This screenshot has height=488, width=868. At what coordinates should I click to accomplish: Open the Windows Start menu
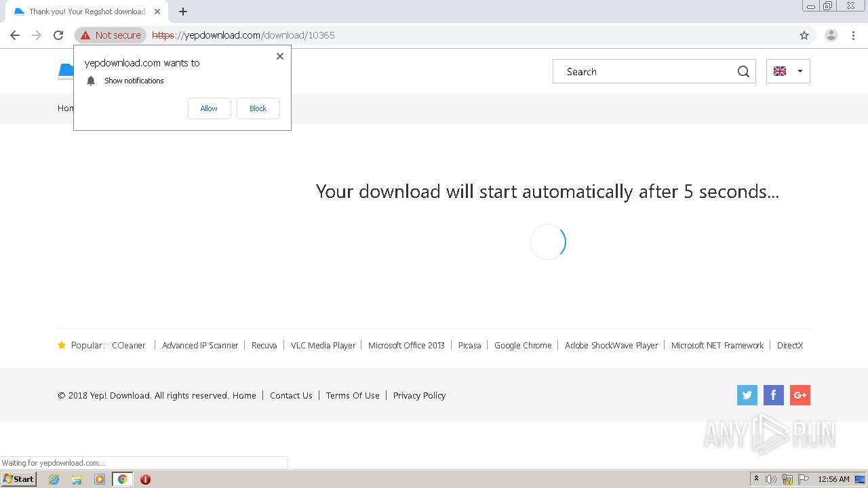point(19,479)
